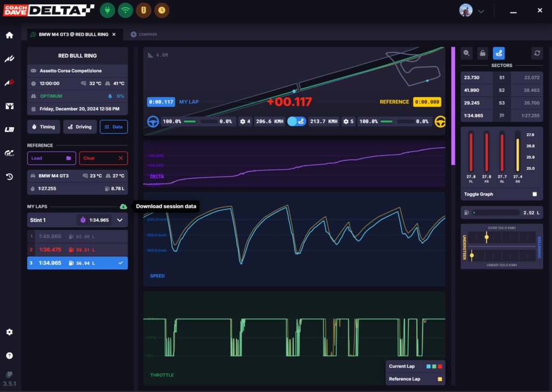The height and width of the screenshot is (392, 552).
Task: Toggle the lap/reference switch between the speed readouts
Action: click(295, 122)
